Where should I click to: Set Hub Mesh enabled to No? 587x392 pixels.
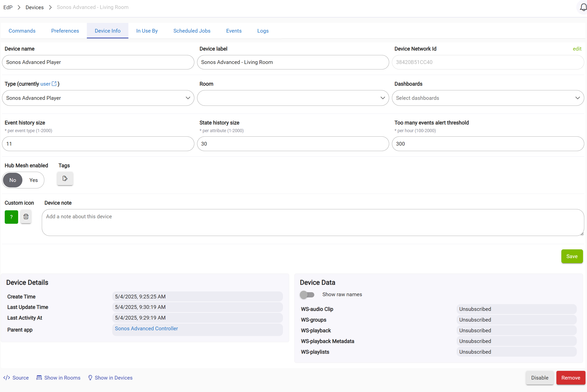pyautogui.click(x=13, y=180)
